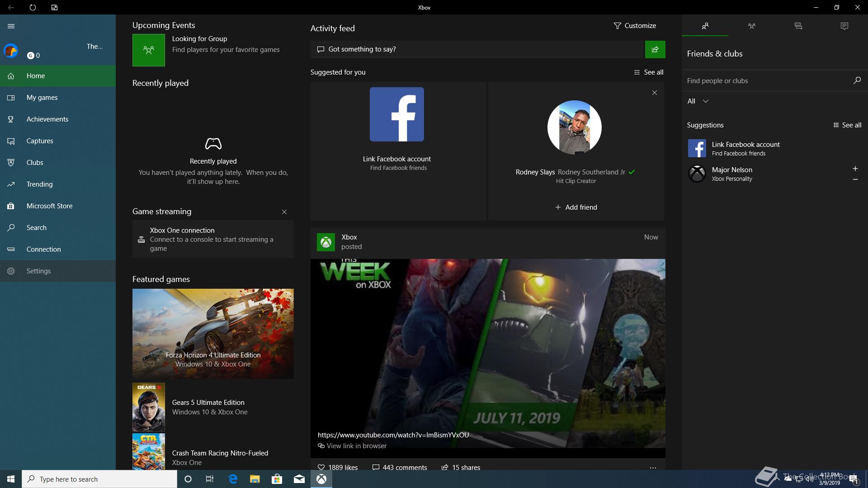Open Task View on taskbar

pos(210,479)
